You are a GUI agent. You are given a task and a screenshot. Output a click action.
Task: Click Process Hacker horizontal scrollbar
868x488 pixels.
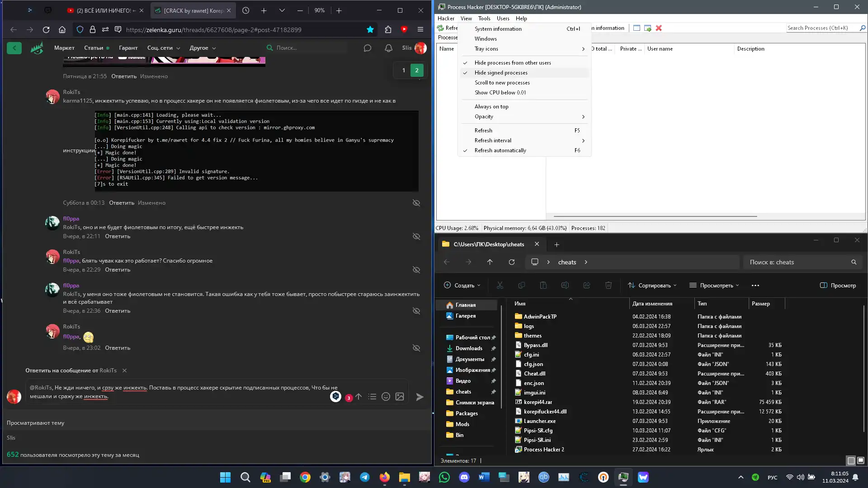click(655, 216)
